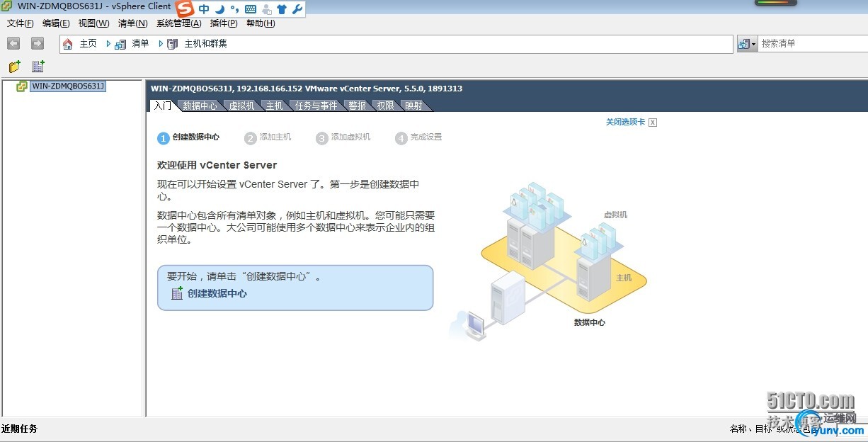The image size is (868, 442).
Task: Expand the arrow before 主机和群集 in breadcrumb
Action: tap(161, 44)
